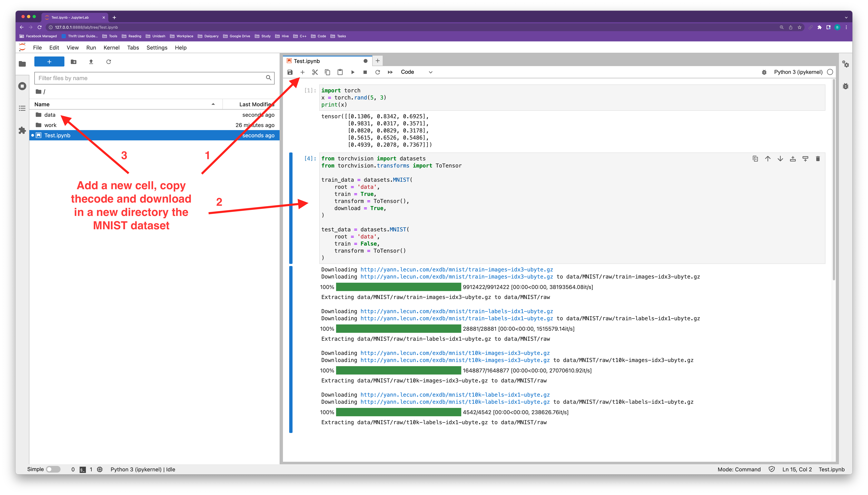Delete the cell using trash icon
Screen dimensions: 868x495
pyautogui.click(x=818, y=159)
